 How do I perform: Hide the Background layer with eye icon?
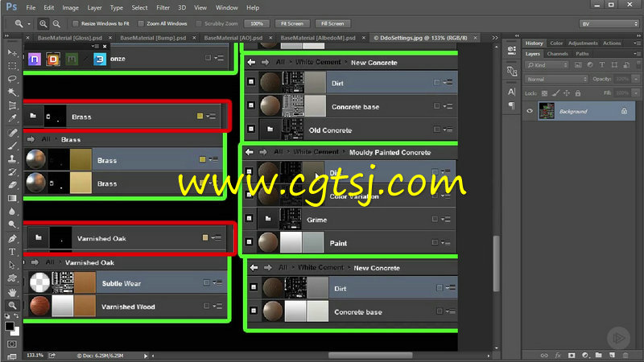530,111
